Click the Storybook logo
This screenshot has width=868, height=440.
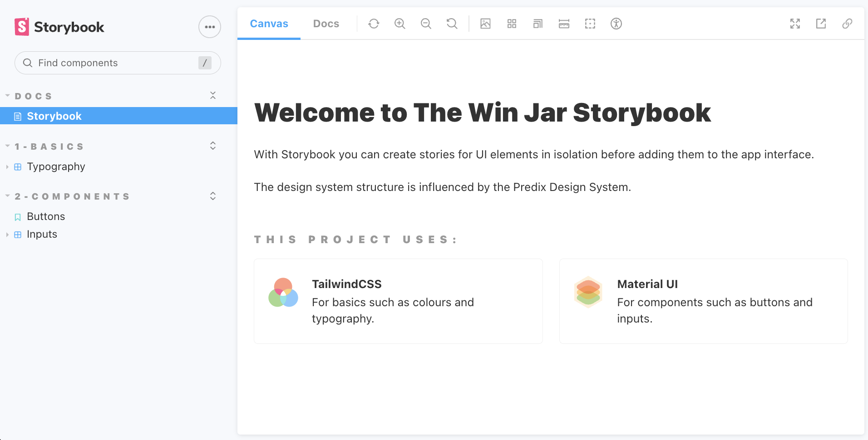tap(59, 27)
